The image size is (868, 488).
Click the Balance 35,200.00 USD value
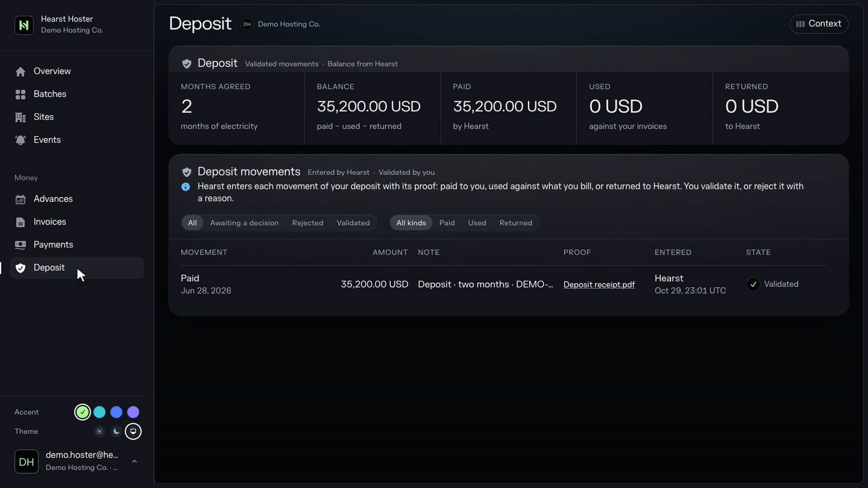click(x=368, y=107)
